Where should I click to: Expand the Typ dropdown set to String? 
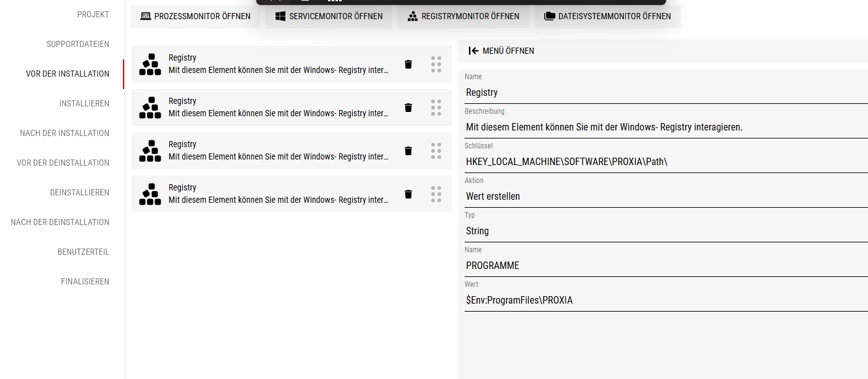[x=664, y=231]
